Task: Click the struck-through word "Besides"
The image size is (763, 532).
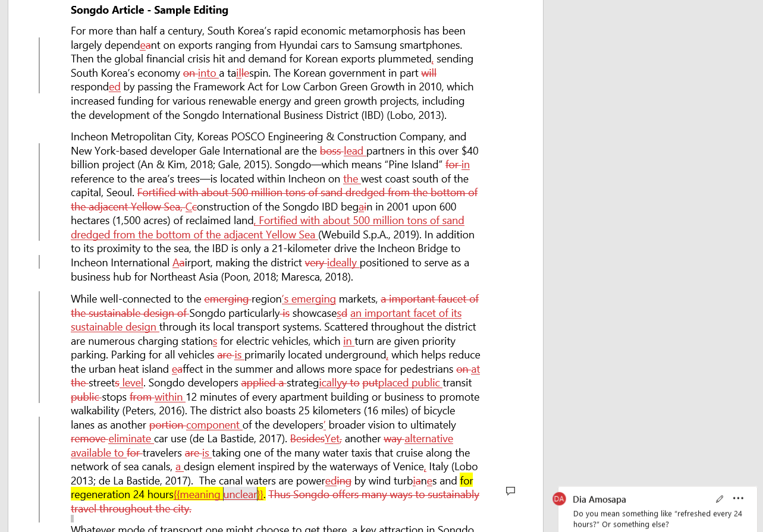Action: point(307,439)
